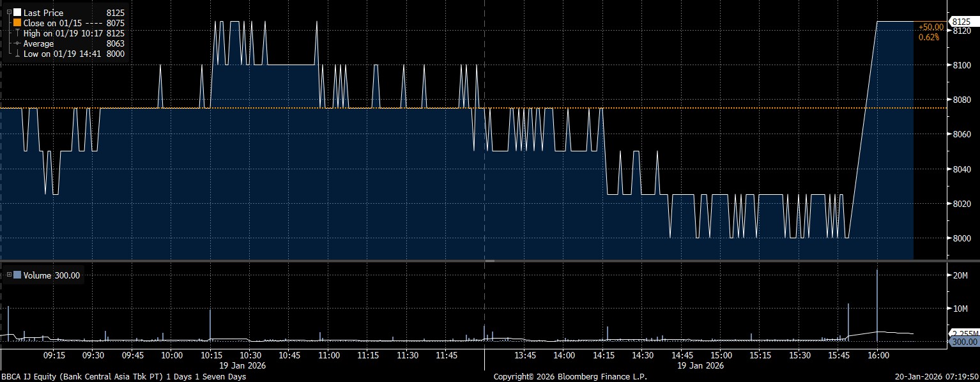Click the +50.00 price change label
This screenshot has width=980, height=382.
tap(930, 27)
